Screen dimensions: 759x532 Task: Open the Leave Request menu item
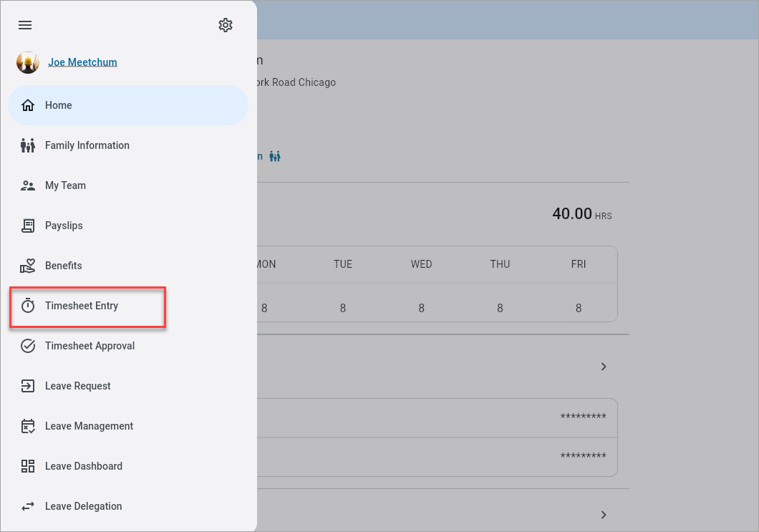(x=77, y=386)
